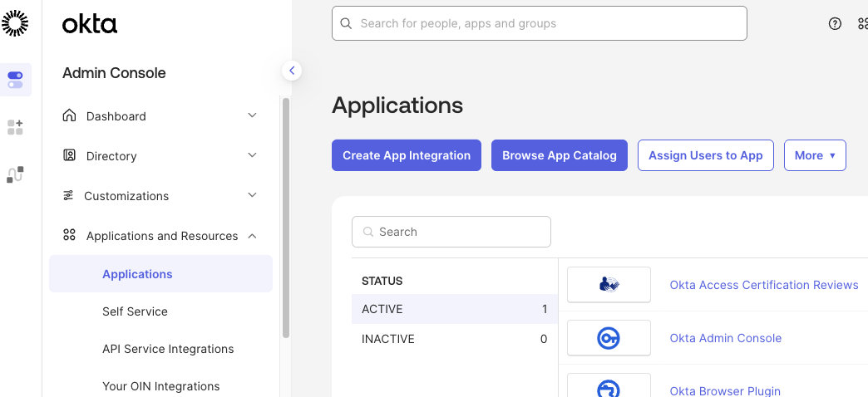
Task: Click the Directory contact-card icon
Action: (x=69, y=155)
